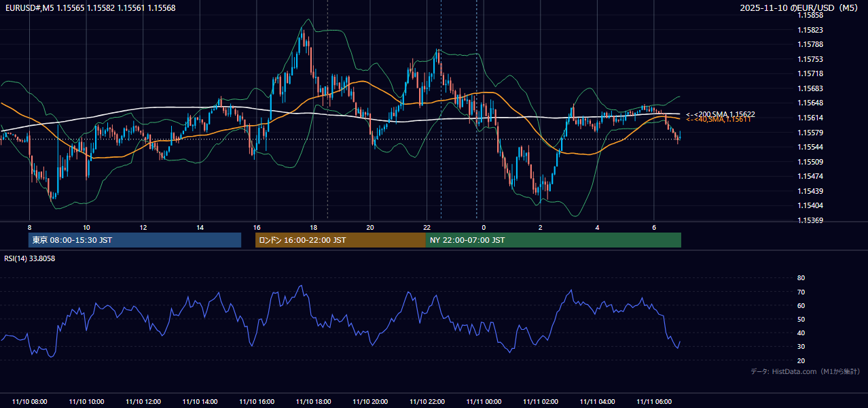Click price axis label 1.15439

point(811,191)
